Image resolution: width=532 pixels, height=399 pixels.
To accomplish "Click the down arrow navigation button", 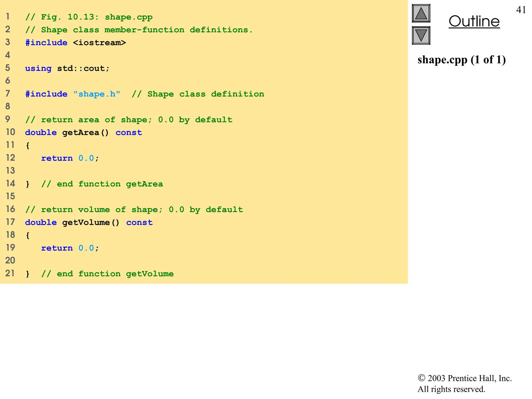I will click(421, 35).
